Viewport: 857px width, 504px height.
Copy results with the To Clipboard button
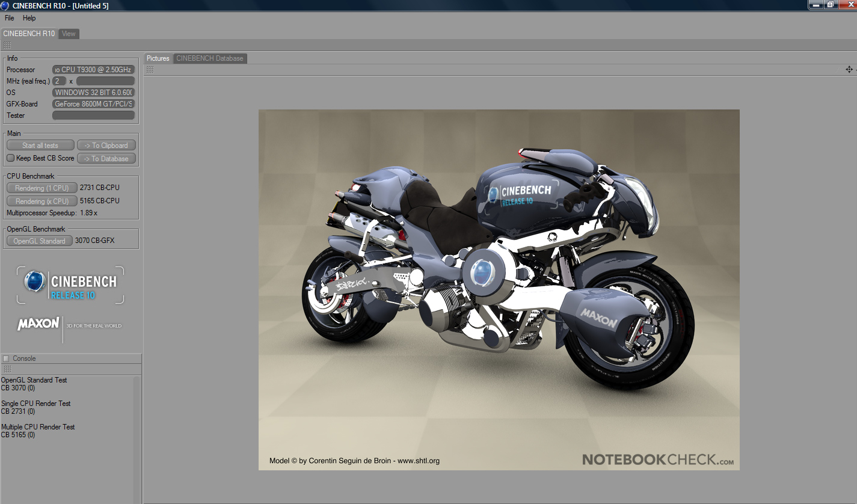106,146
